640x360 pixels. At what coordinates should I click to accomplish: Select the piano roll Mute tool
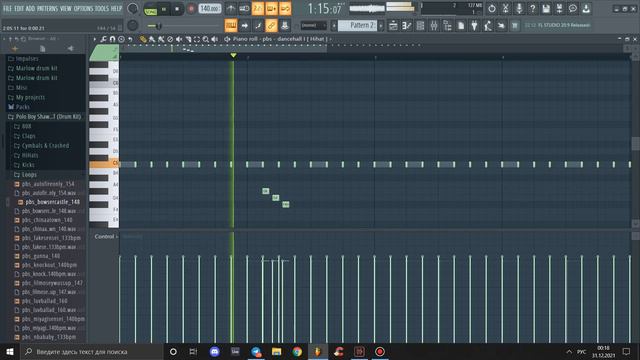coord(179,39)
